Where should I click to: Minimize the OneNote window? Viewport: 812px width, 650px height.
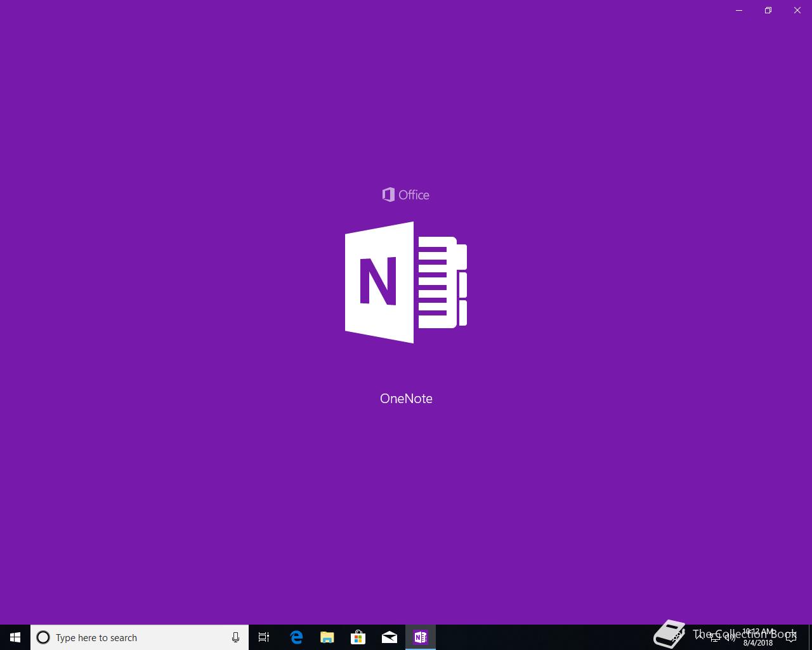click(x=739, y=10)
